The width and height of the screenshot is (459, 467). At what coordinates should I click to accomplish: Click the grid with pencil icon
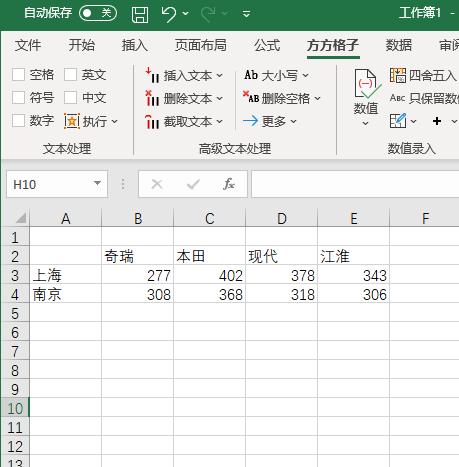pyautogui.click(x=398, y=121)
